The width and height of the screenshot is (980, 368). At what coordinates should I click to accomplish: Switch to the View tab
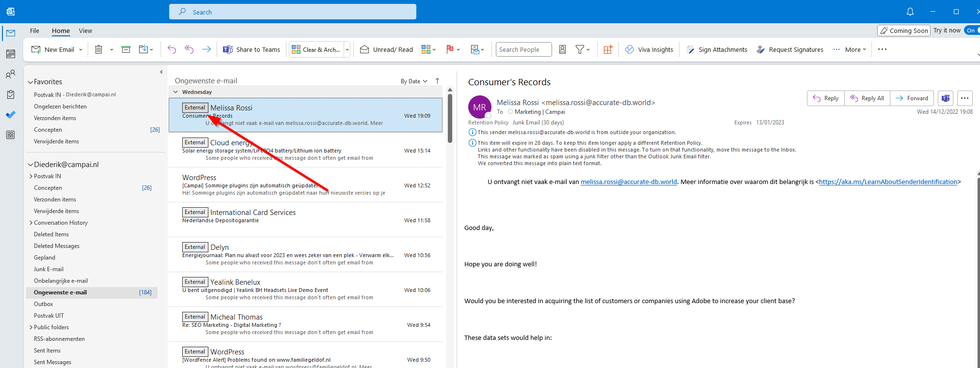(x=85, y=31)
